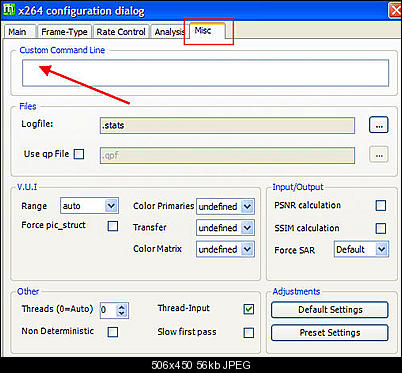Viewport: 402px width, 373px height.
Task: Close the x264 configuration dialog
Action: click(x=395, y=10)
